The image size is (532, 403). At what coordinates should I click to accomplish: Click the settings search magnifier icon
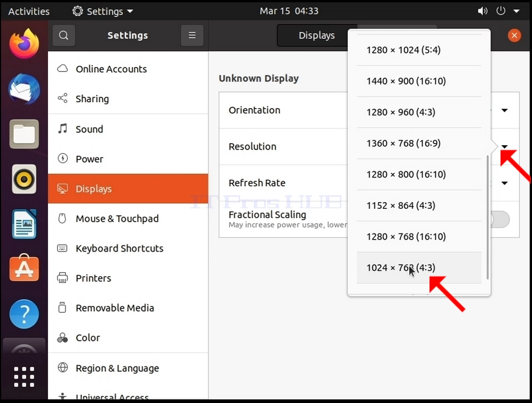coord(64,35)
